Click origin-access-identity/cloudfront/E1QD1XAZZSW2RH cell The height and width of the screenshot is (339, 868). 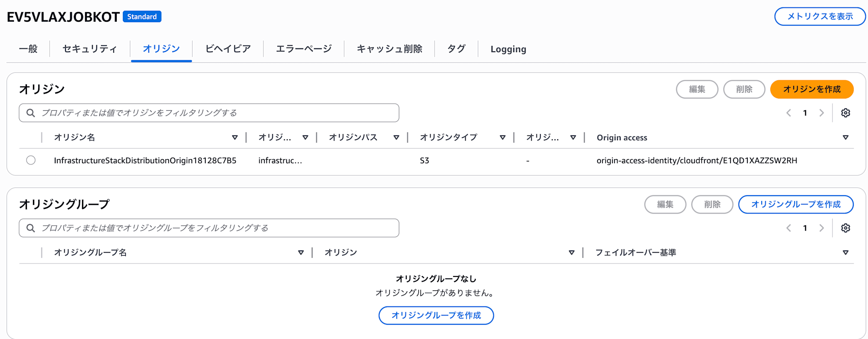[x=697, y=161]
